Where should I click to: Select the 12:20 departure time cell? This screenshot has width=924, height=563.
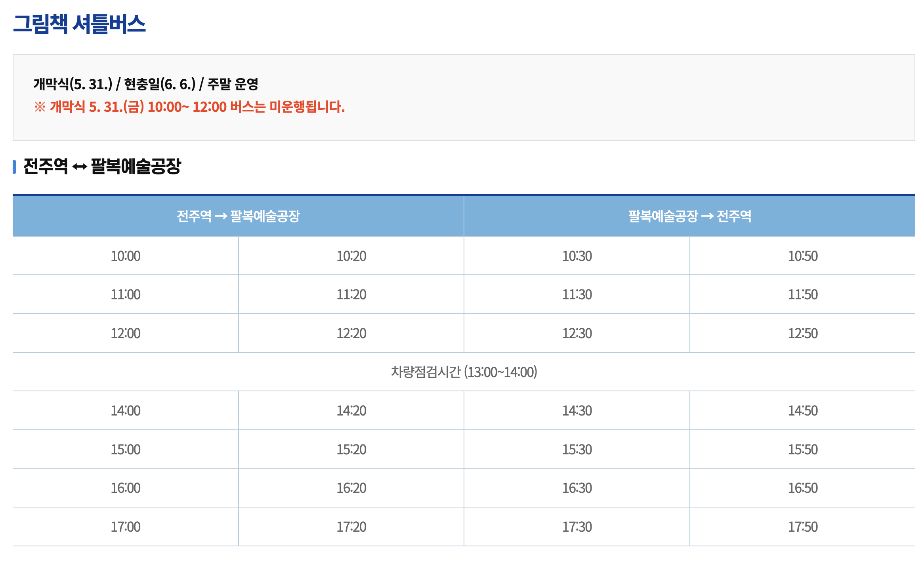pos(351,333)
